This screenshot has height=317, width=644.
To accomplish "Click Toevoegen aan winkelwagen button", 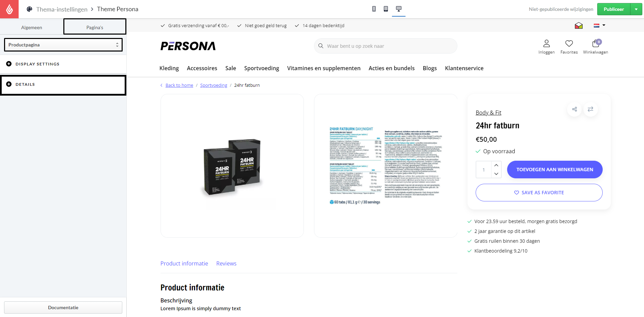I will click(555, 170).
